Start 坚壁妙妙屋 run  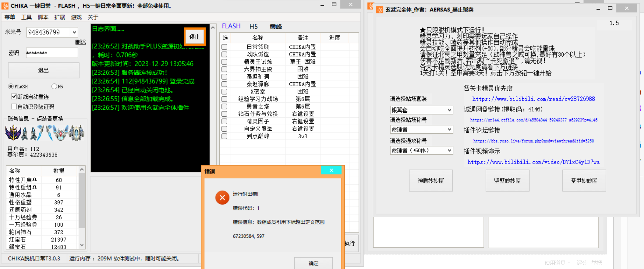pos(507,181)
